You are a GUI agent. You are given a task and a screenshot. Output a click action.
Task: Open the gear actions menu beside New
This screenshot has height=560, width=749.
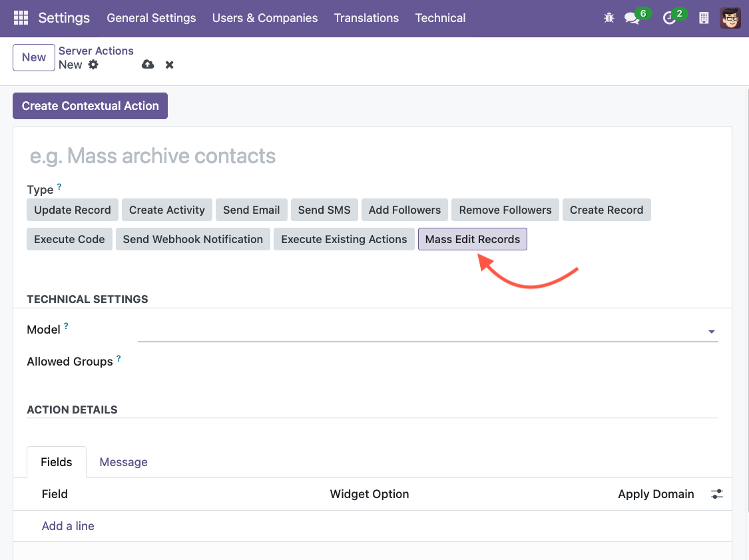point(93,65)
